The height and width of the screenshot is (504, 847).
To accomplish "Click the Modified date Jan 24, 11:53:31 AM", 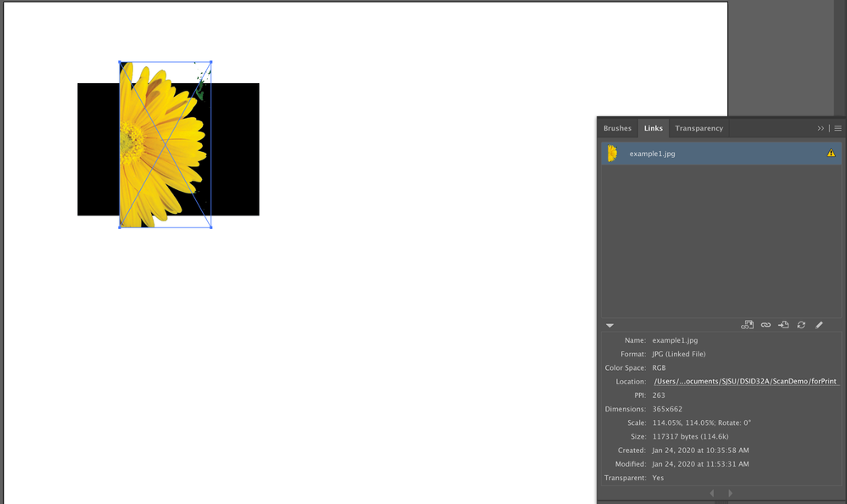I will pyautogui.click(x=700, y=464).
